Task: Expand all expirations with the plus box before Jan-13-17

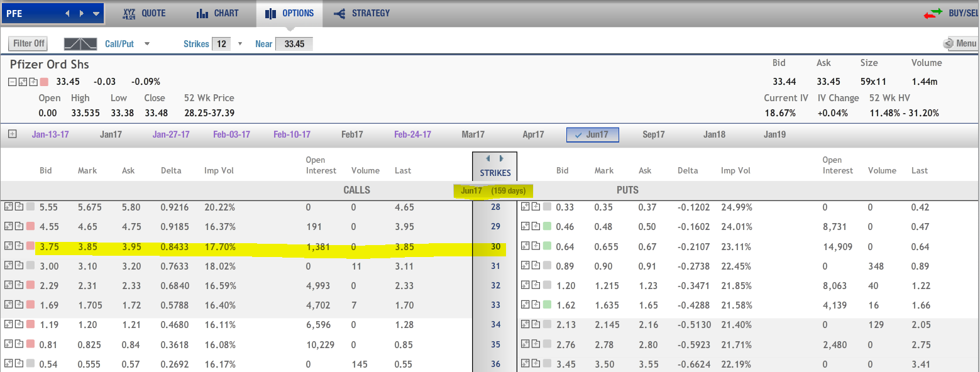Action: (x=13, y=134)
